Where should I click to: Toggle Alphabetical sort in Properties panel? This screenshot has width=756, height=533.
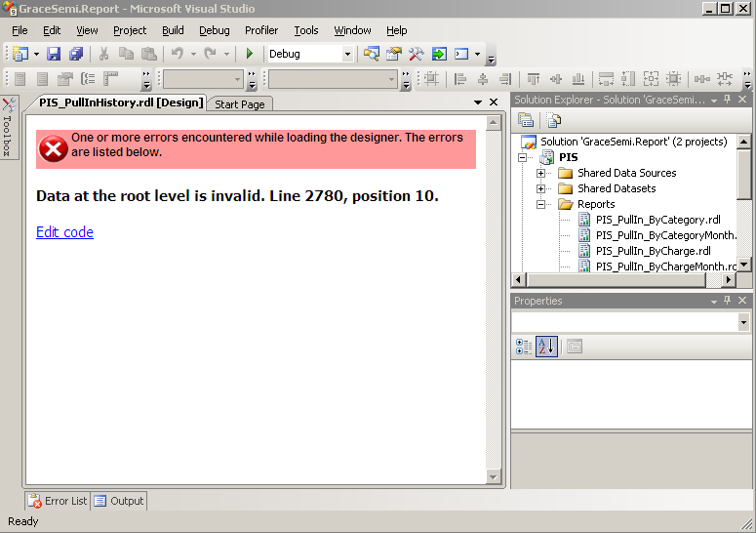pyautogui.click(x=546, y=347)
